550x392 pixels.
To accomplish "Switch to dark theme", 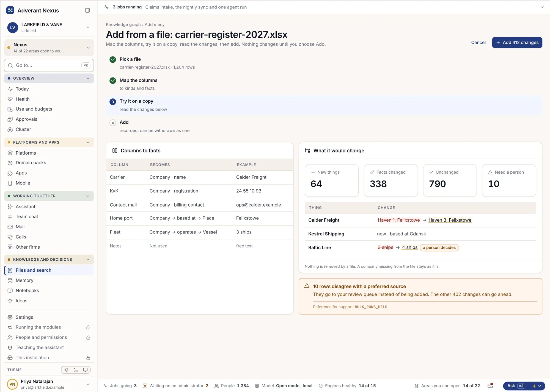I will click(76, 370).
